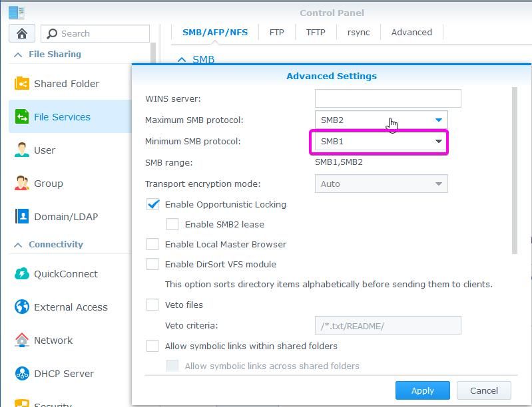Collapse the File Sharing section
The height and width of the screenshot is (407, 532).
tap(19, 55)
